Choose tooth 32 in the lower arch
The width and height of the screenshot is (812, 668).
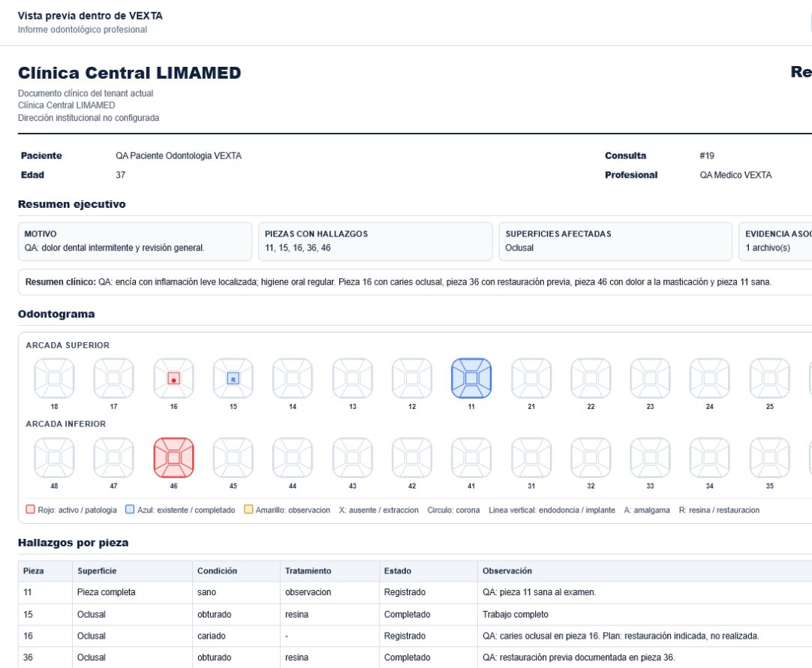click(x=591, y=458)
